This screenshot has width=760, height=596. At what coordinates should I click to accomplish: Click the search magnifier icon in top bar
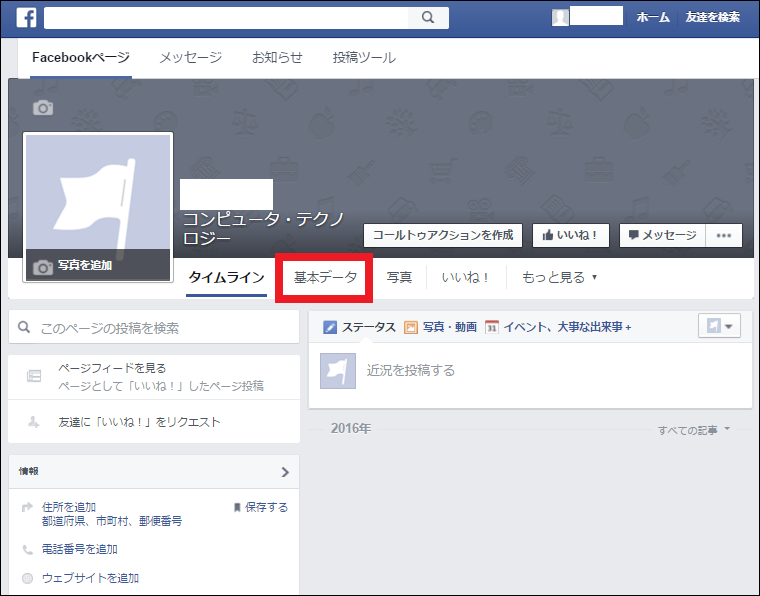[428, 17]
